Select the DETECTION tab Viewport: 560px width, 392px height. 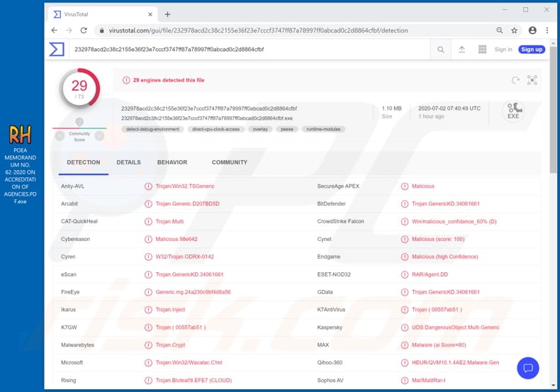(x=84, y=162)
